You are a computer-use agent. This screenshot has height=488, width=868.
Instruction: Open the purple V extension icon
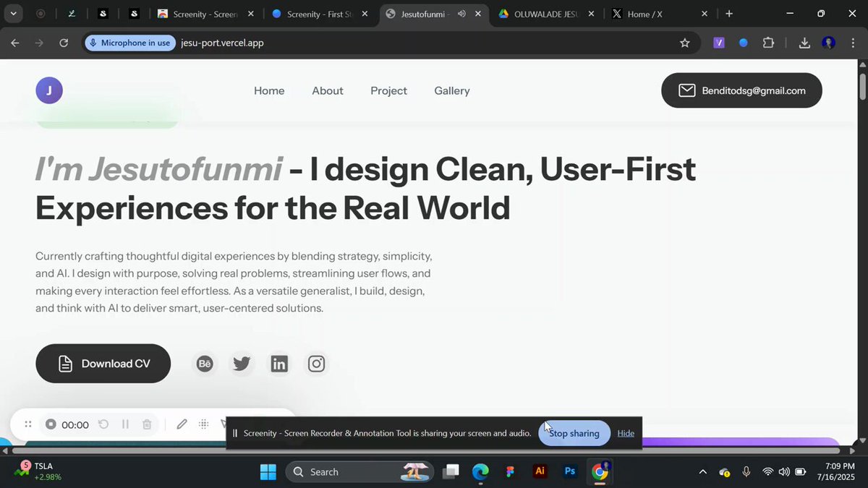719,43
